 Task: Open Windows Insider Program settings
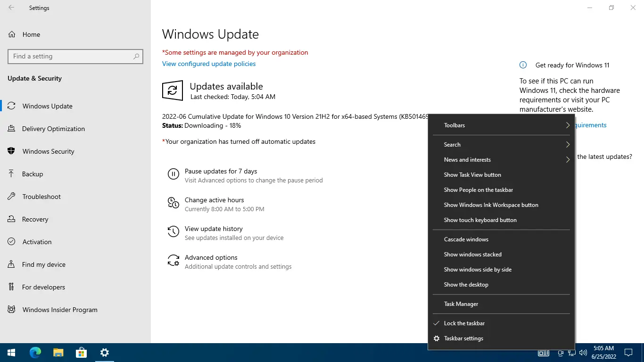coord(75,310)
